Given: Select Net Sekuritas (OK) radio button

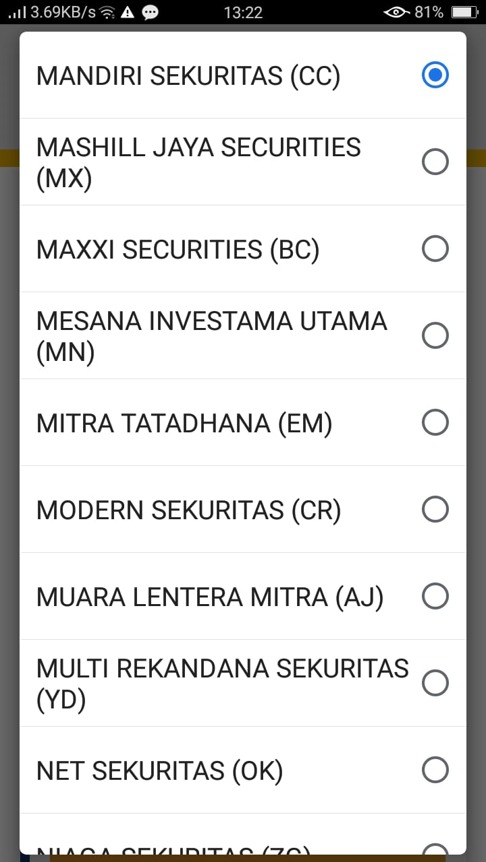Looking at the screenshot, I should [x=435, y=770].
